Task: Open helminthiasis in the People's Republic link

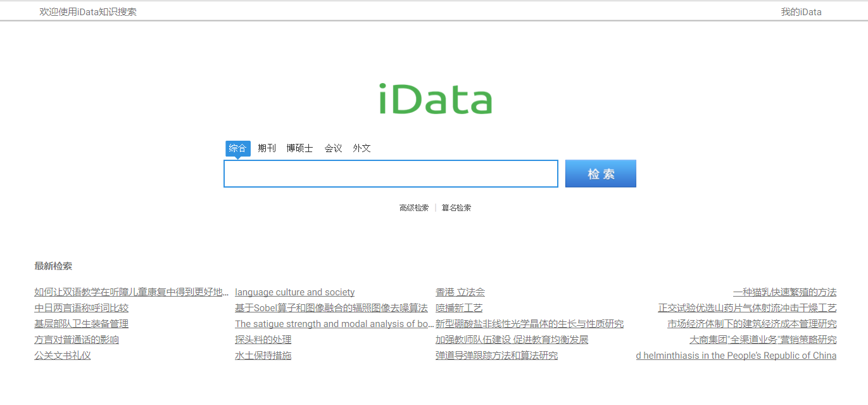Action: (736, 356)
